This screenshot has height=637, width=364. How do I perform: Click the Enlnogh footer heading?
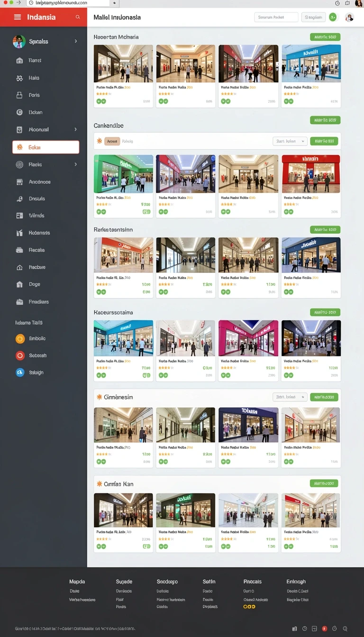point(296,582)
